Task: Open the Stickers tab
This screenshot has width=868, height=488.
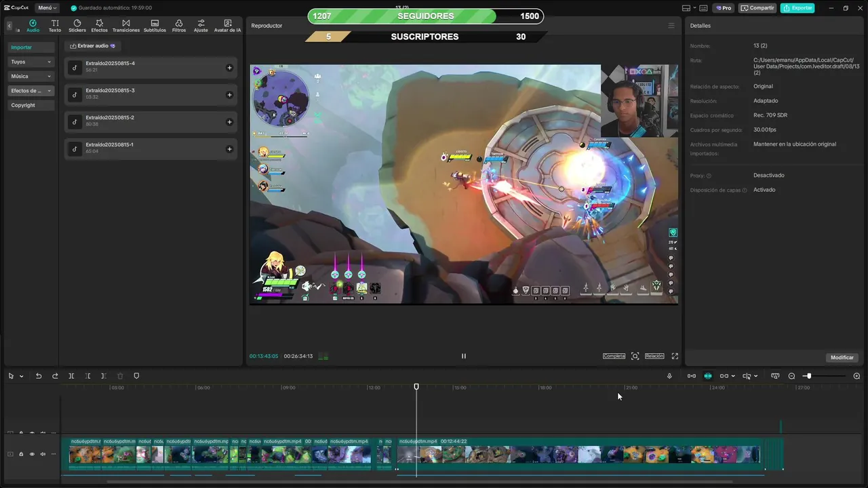Action: (x=77, y=26)
